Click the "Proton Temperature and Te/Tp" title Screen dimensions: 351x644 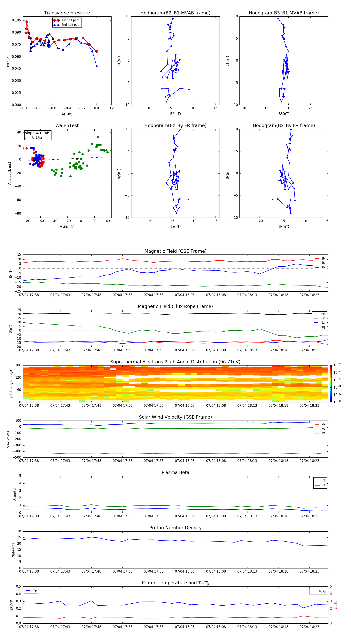tap(175, 583)
